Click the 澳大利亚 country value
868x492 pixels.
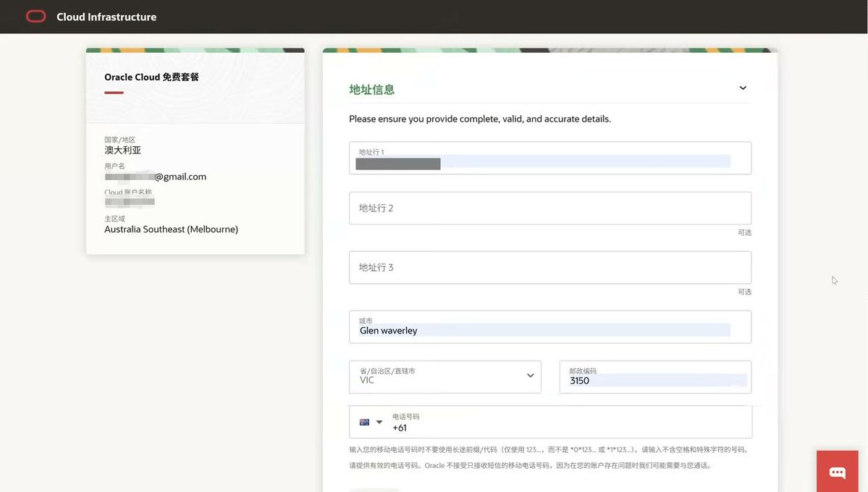coord(123,150)
